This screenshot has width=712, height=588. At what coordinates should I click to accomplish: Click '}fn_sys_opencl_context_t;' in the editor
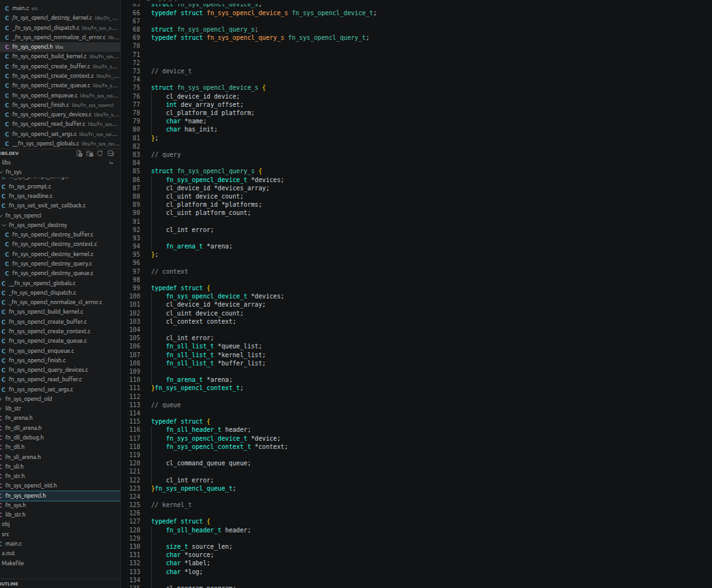[x=197, y=388]
